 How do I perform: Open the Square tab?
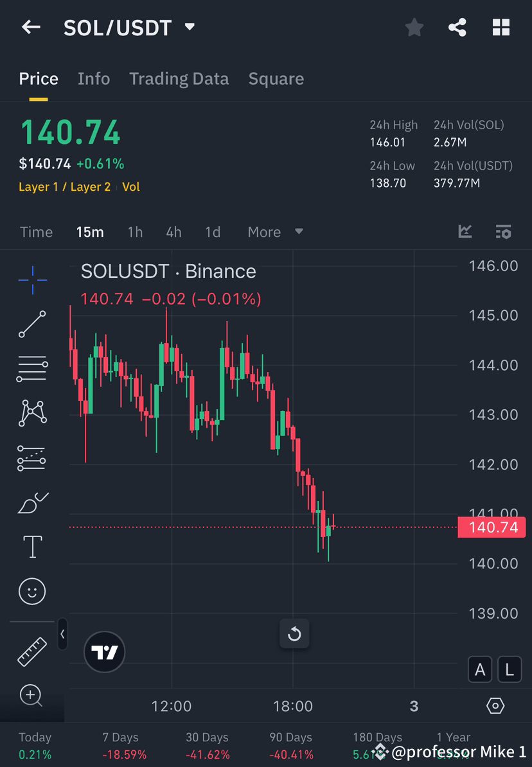pyautogui.click(x=276, y=78)
